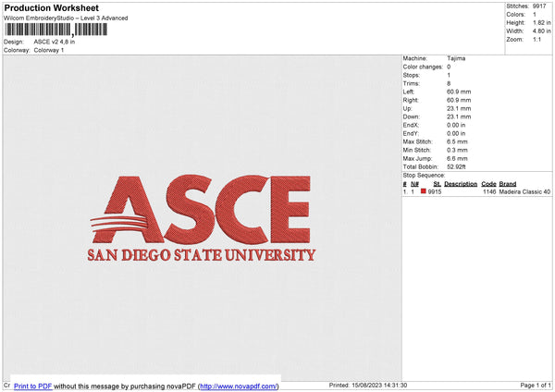
Task: Select the height value 1.82 in
Action: (x=542, y=22)
